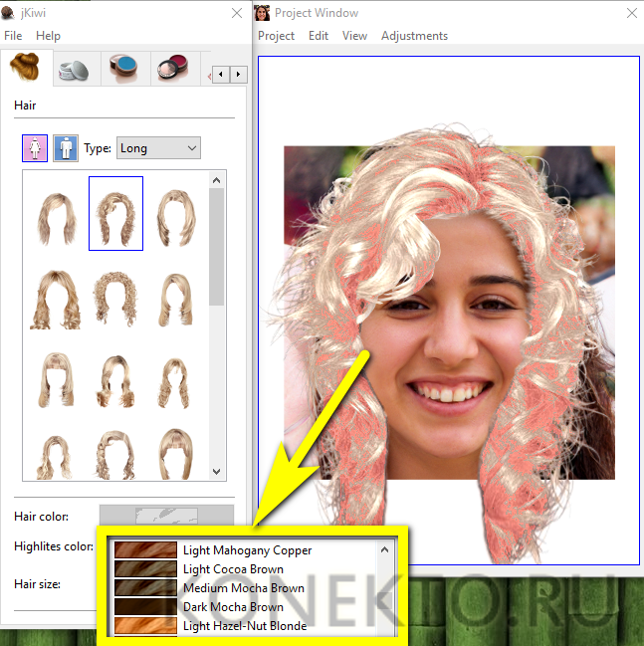Select male hairstyles toggle
Image resolution: width=644 pixels, height=646 pixels.
(x=66, y=148)
